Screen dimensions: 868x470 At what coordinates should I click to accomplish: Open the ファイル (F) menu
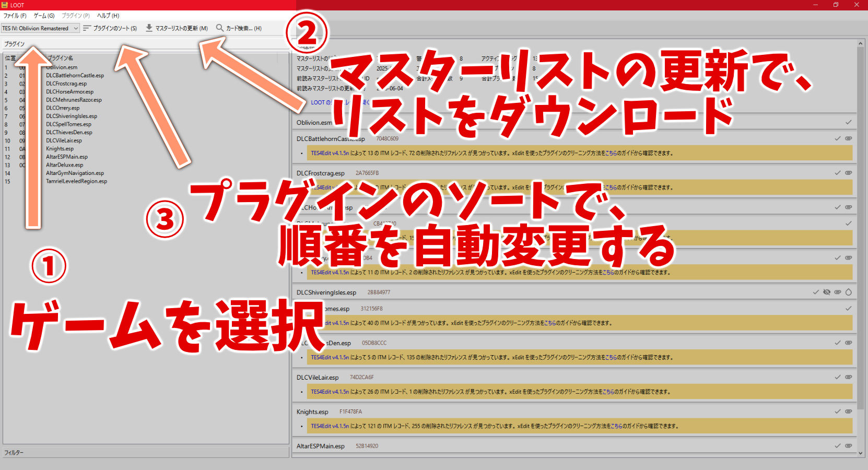click(15, 16)
